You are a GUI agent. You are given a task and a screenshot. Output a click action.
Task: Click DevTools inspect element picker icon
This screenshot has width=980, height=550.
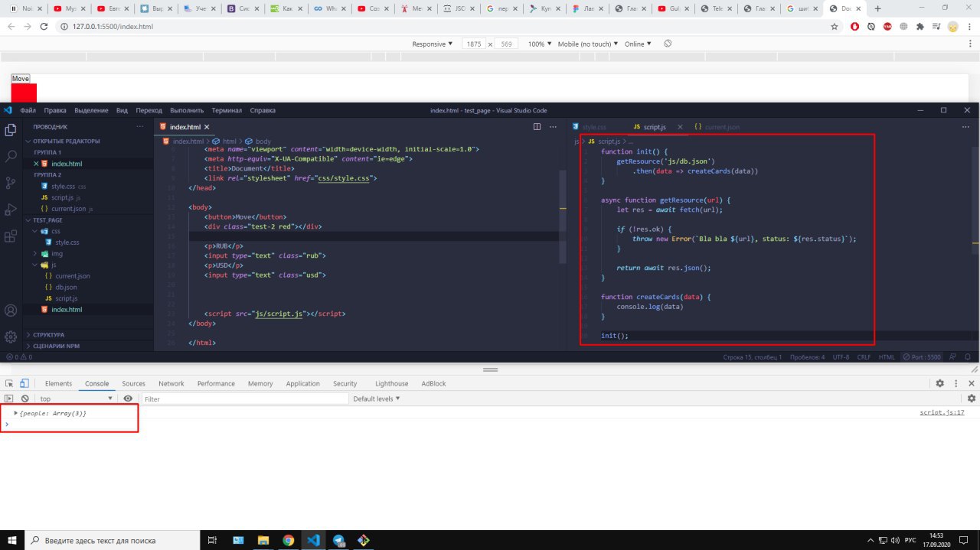pyautogui.click(x=9, y=383)
